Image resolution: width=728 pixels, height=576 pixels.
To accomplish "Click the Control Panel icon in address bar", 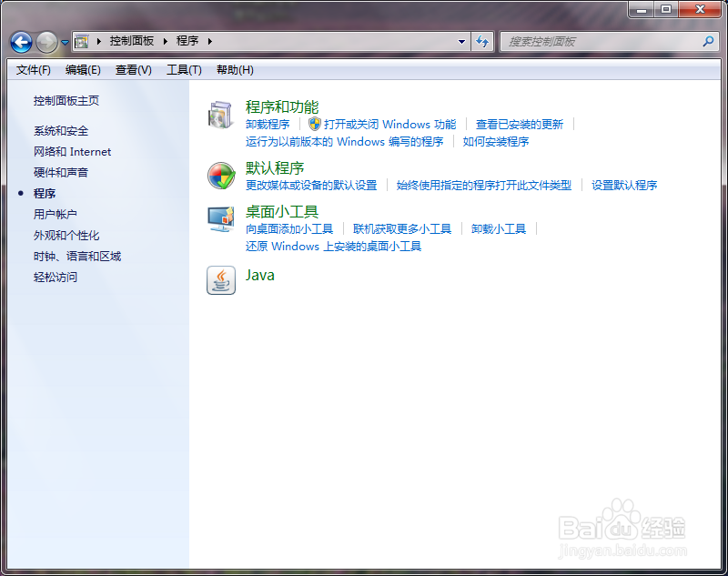I will tap(82, 41).
